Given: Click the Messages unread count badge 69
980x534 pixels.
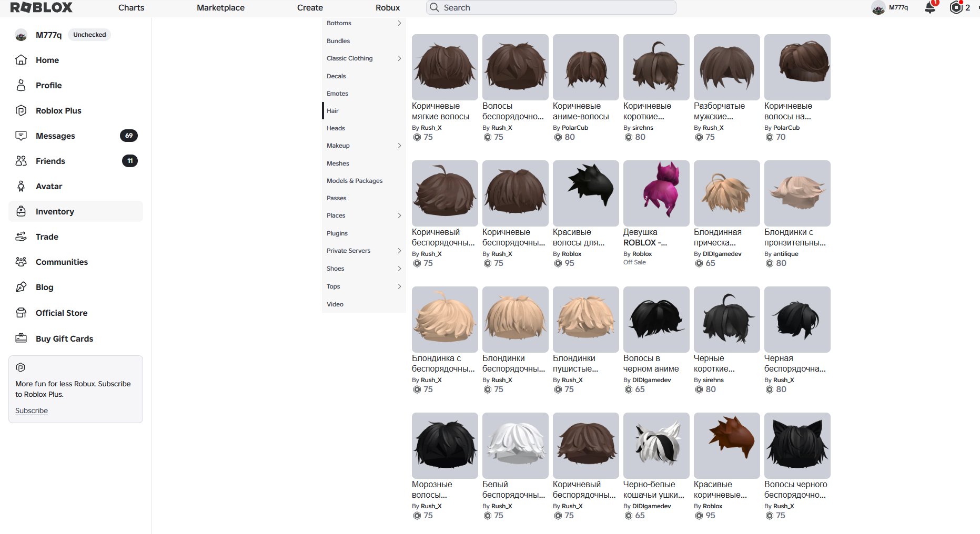Looking at the screenshot, I should pos(129,136).
